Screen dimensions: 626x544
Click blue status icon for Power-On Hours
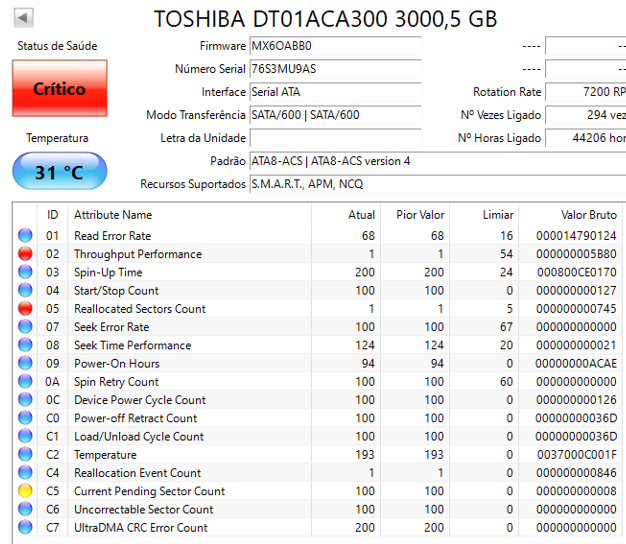click(25, 363)
